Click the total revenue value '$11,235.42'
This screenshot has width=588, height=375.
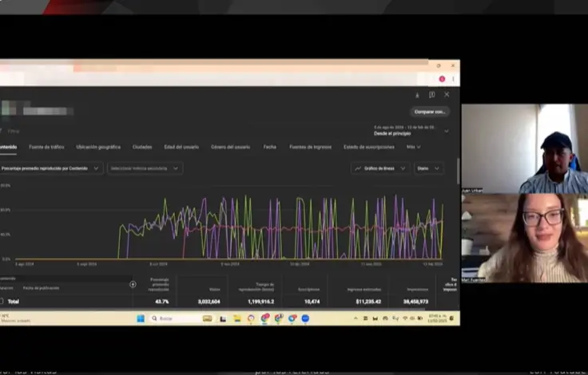(x=368, y=302)
